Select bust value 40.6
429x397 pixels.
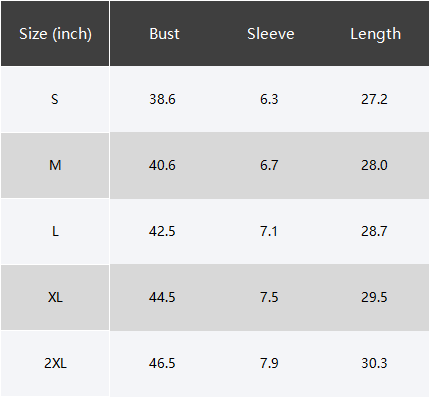[x=162, y=165]
